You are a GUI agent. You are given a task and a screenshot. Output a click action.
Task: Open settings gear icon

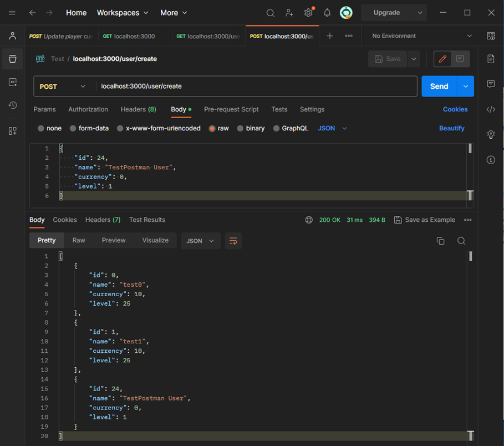pyautogui.click(x=308, y=13)
